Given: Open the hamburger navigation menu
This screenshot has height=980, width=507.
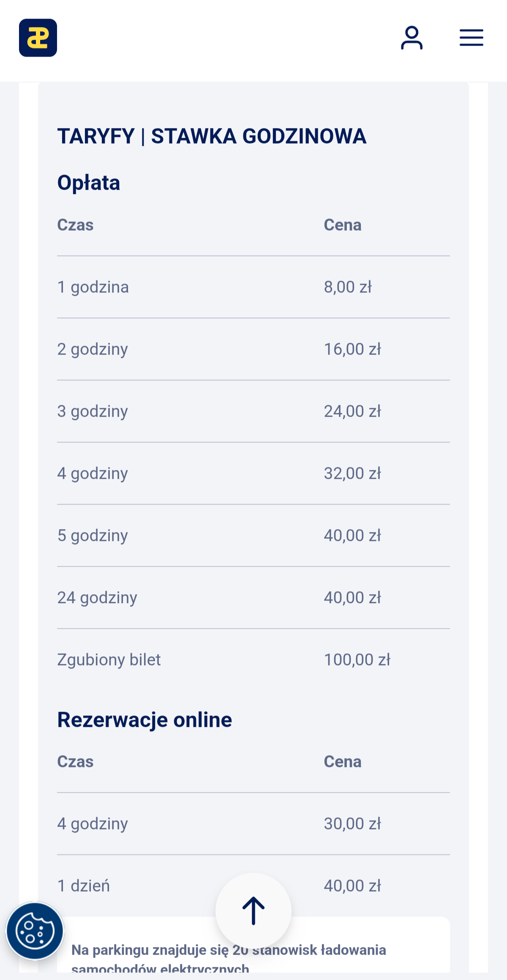Looking at the screenshot, I should pyautogui.click(x=472, y=38).
